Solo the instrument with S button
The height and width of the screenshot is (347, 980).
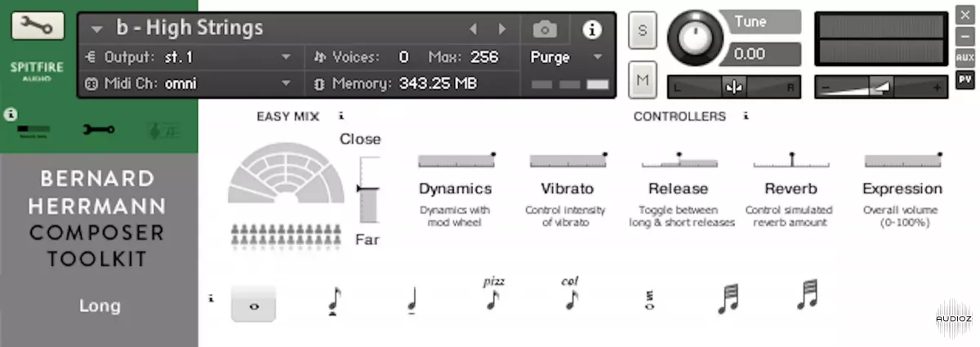coord(642,31)
